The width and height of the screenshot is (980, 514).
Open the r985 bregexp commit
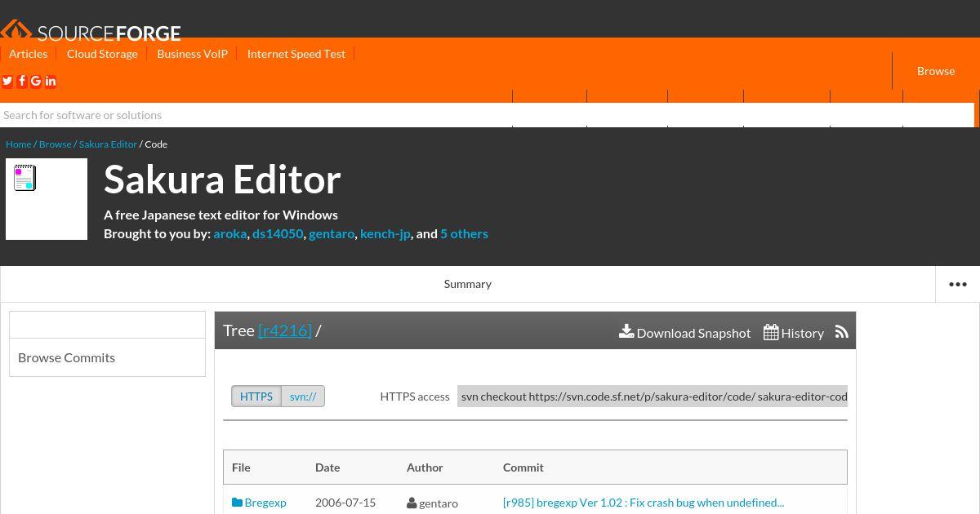644,503
